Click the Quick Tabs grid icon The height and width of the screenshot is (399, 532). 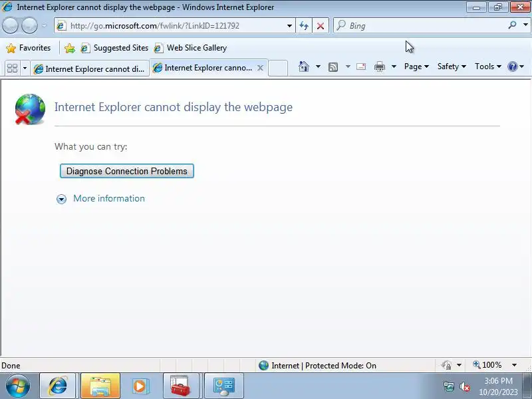coord(13,68)
